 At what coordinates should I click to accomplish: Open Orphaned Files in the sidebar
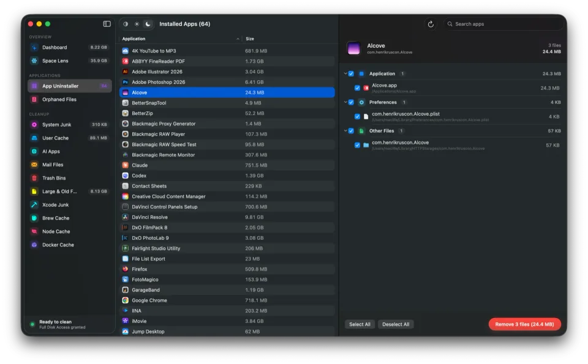70,99
